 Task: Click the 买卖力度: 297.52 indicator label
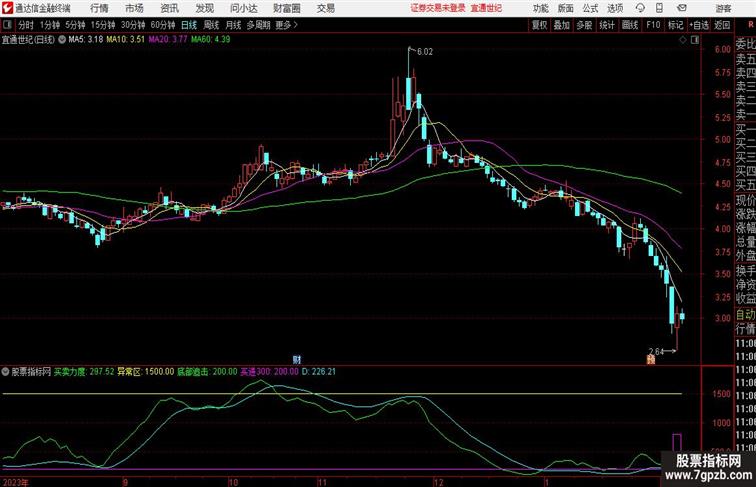tap(84, 372)
